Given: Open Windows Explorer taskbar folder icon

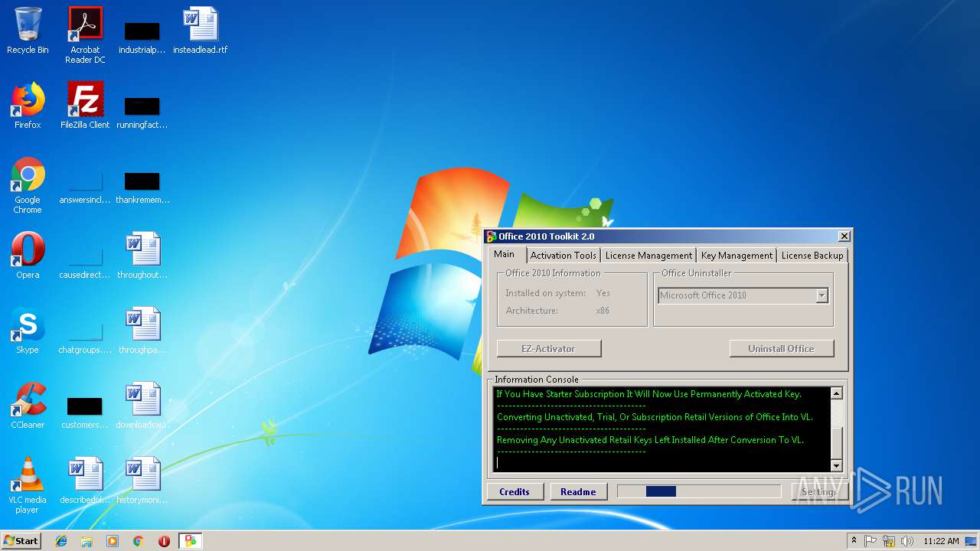Looking at the screenshot, I should point(87,541).
